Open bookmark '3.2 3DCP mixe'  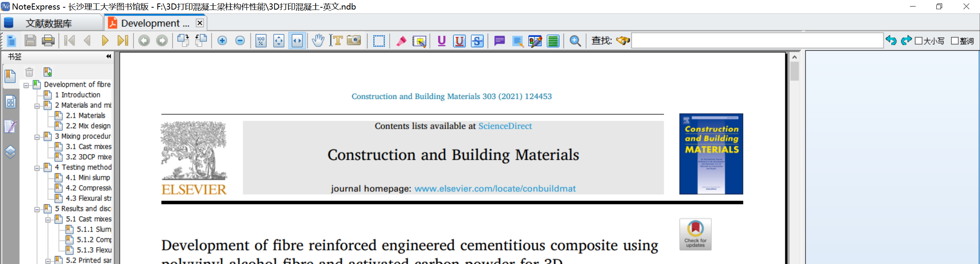(x=88, y=157)
